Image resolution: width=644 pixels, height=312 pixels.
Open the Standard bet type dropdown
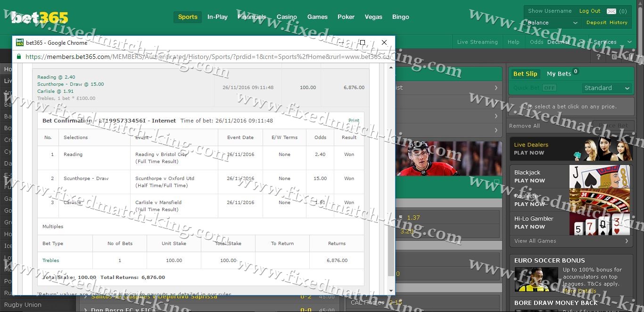pos(607,88)
